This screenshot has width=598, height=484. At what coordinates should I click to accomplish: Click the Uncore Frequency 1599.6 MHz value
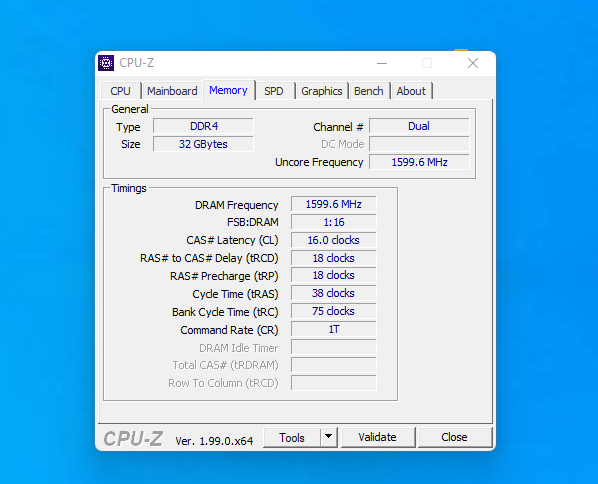click(419, 162)
